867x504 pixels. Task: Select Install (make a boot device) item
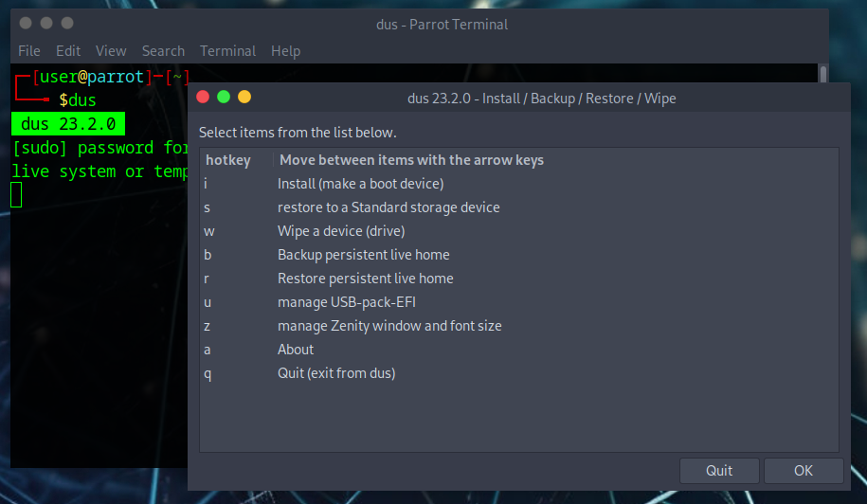pyautogui.click(x=360, y=184)
